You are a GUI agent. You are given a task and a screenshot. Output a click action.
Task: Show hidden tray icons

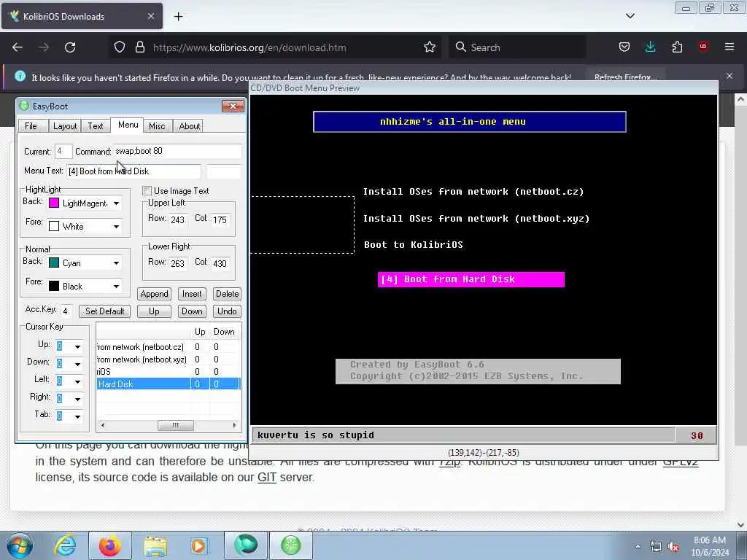tap(638, 546)
